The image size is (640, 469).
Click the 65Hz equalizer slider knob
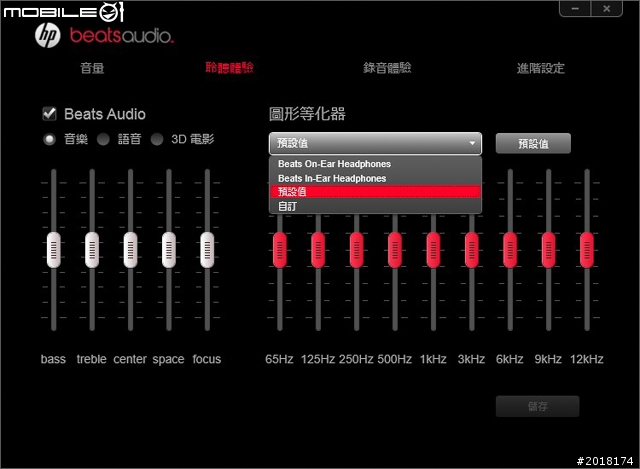[x=280, y=250]
